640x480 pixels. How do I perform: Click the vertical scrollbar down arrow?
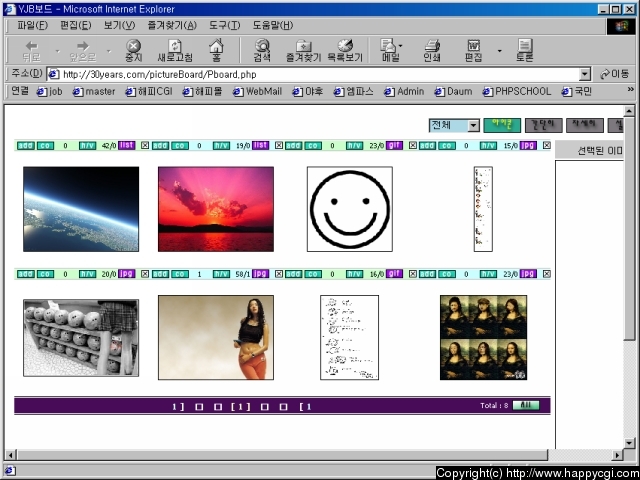tap(629, 443)
